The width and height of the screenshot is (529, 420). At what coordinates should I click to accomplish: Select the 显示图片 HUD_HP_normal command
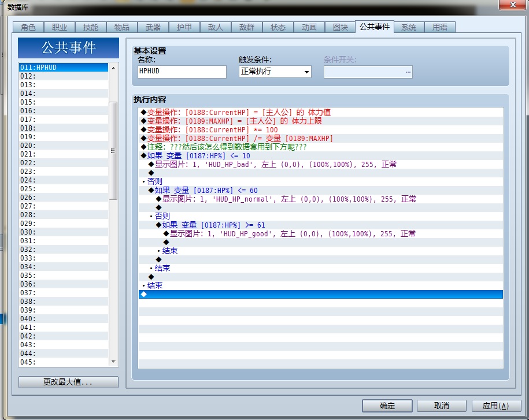pos(321,199)
